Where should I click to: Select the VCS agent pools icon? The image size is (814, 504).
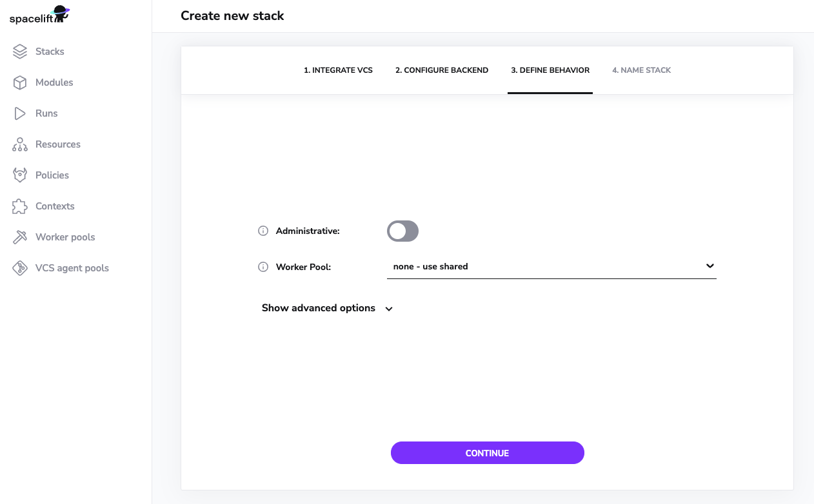click(20, 268)
